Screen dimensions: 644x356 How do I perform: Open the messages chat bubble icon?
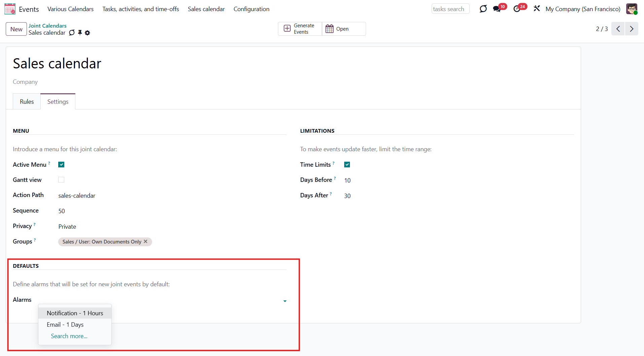[497, 9]
